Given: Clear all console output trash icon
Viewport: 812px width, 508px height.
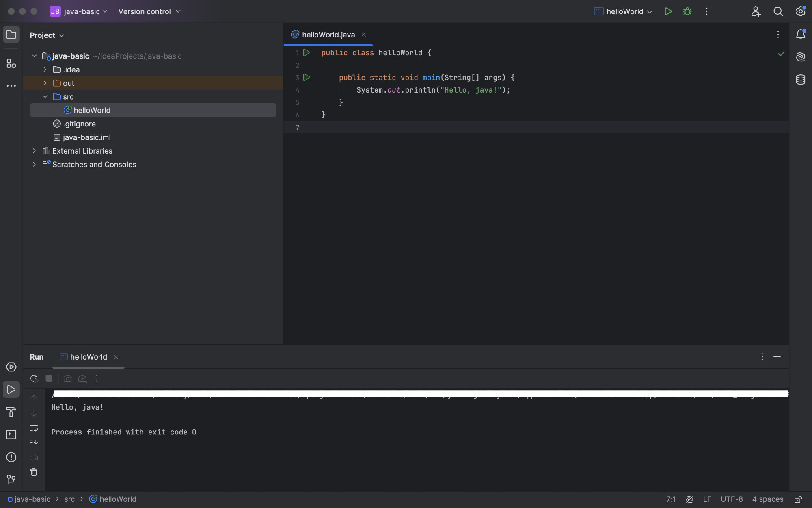Looking at the screenshot, I should [x=34, y=472].
